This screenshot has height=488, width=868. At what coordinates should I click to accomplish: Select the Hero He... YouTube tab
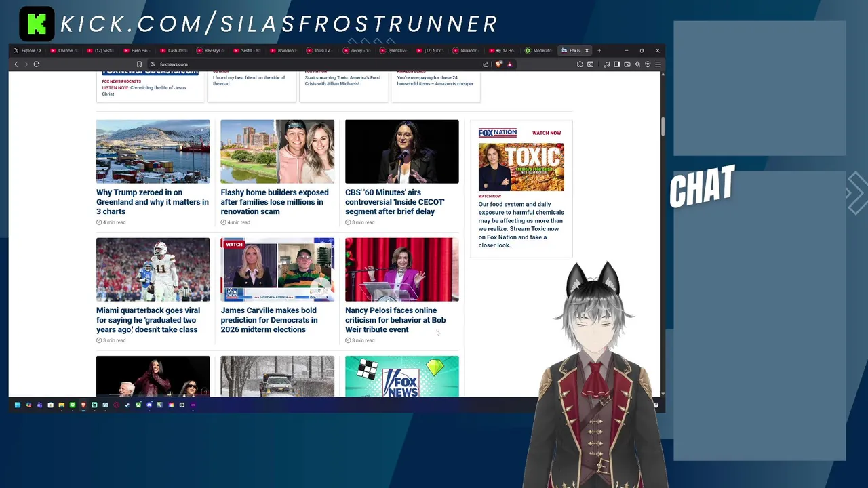point(137,50)
